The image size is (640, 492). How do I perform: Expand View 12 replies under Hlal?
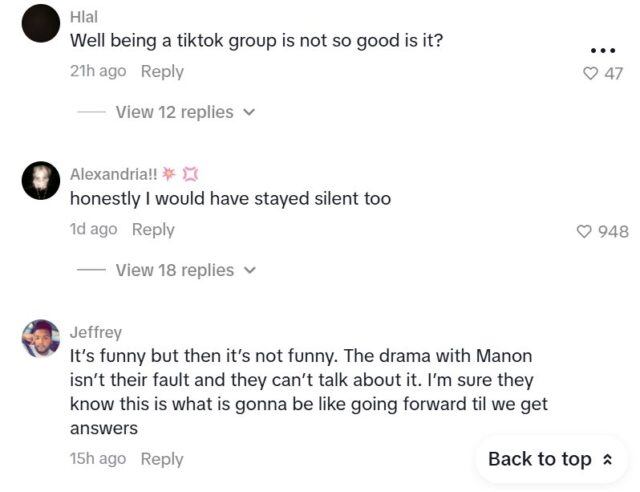point(174,112)
